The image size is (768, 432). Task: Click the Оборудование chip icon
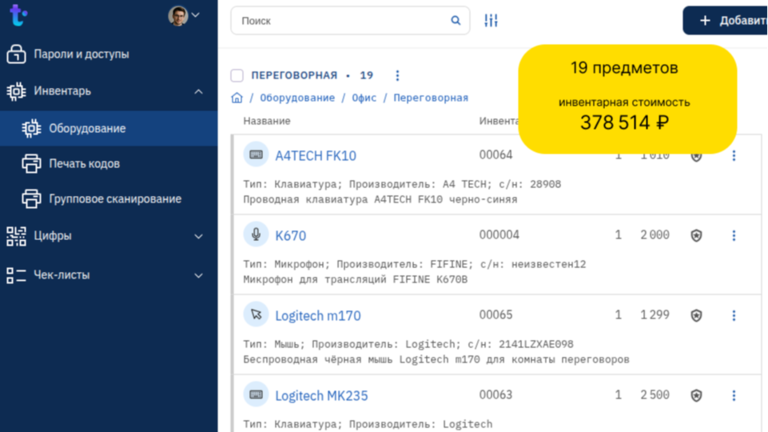click(31, 128)
